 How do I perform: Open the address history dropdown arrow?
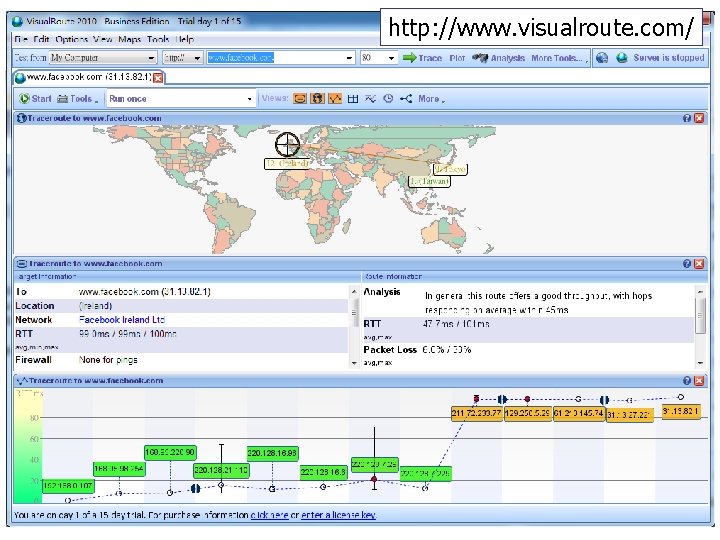pyautogui.click(x=349, y=58)
